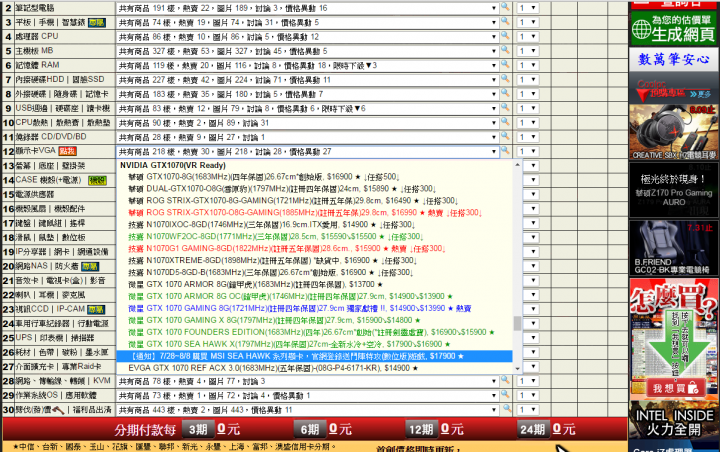Click the Coolpc 更多 banner link
This screenshot has width=720, height=452.
[x=673, y=90]
